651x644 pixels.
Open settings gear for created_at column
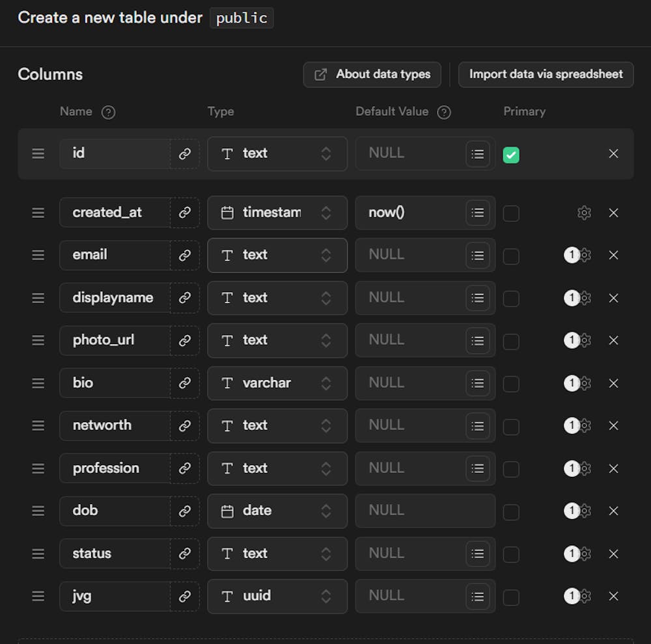(584, 213)
